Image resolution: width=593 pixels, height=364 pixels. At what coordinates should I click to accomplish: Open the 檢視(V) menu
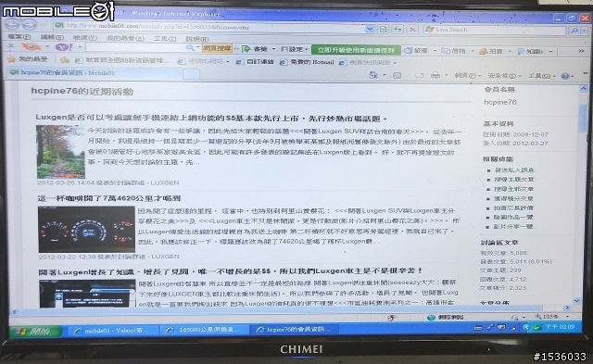tap(84, 37)
